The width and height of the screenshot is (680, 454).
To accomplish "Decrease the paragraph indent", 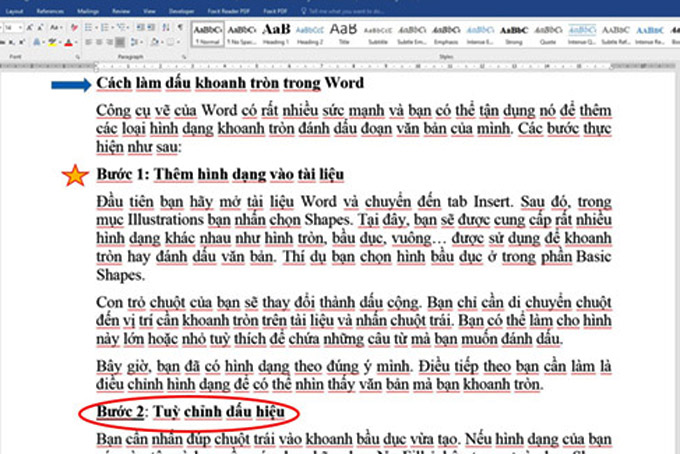I will [x=140, y=27].
